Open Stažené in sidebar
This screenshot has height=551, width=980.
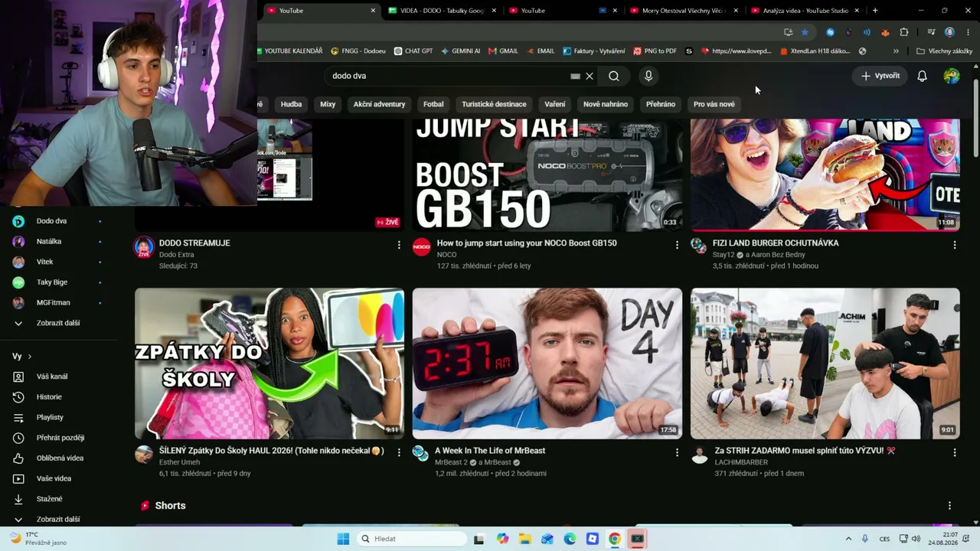[x=58, y=499]
